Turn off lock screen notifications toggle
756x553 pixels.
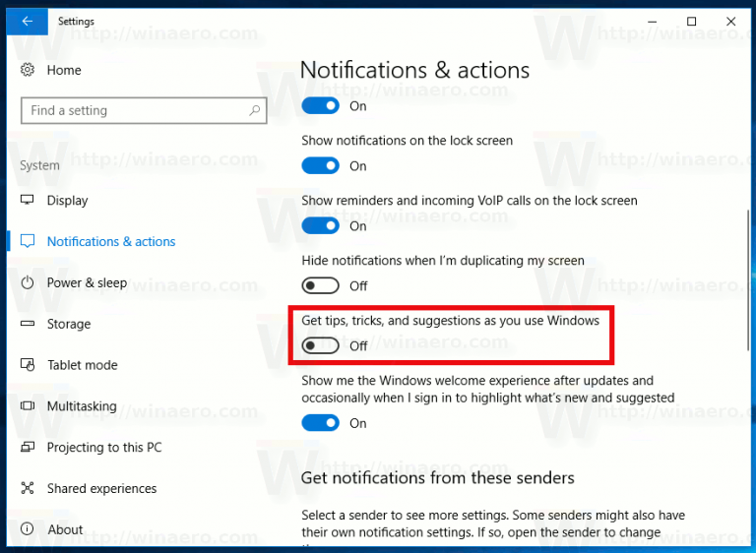[320, 166]
